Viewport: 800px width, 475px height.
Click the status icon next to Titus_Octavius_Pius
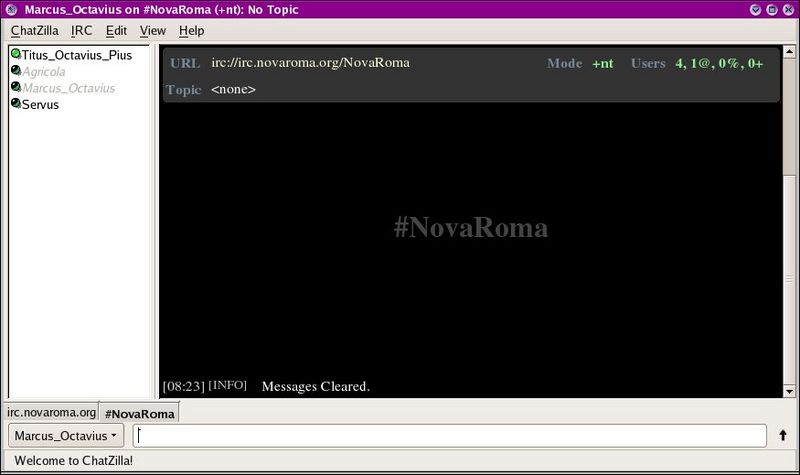click(x=16, y=54)
